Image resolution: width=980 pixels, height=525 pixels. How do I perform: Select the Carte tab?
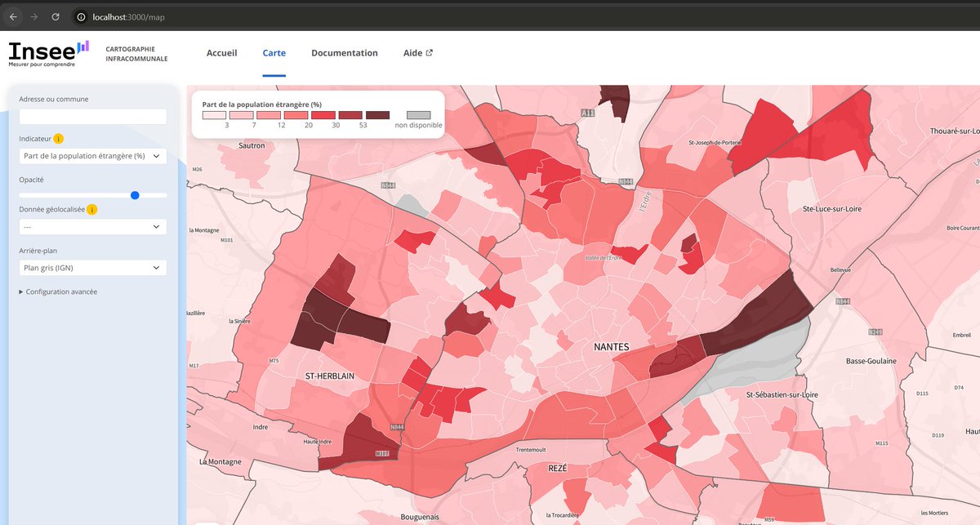click(274, 53)
